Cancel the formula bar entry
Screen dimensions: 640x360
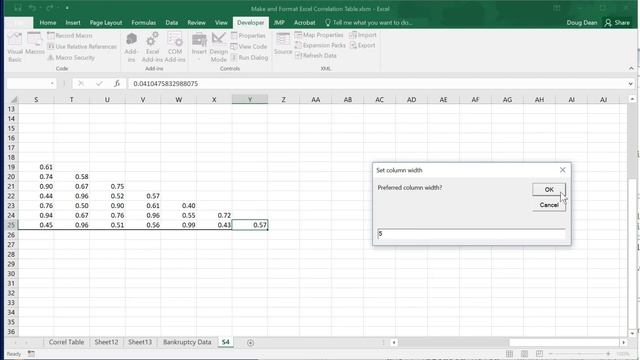click(81, 84)
